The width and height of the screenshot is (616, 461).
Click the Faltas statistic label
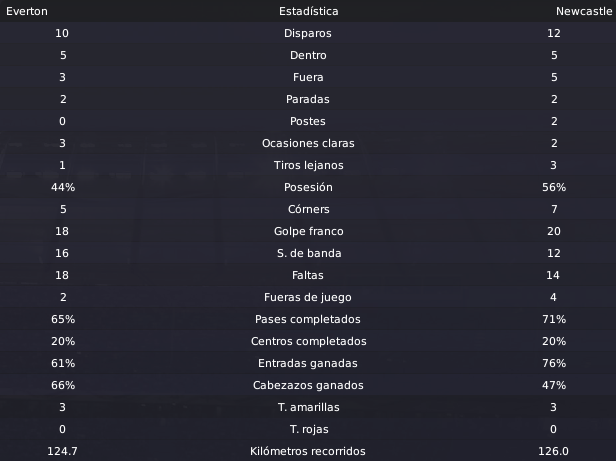coord(308,275)
